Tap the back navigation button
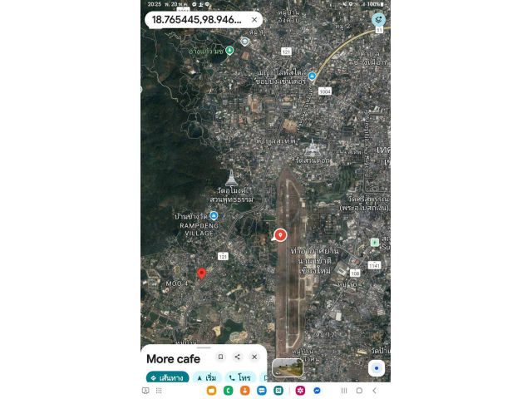 374,391
